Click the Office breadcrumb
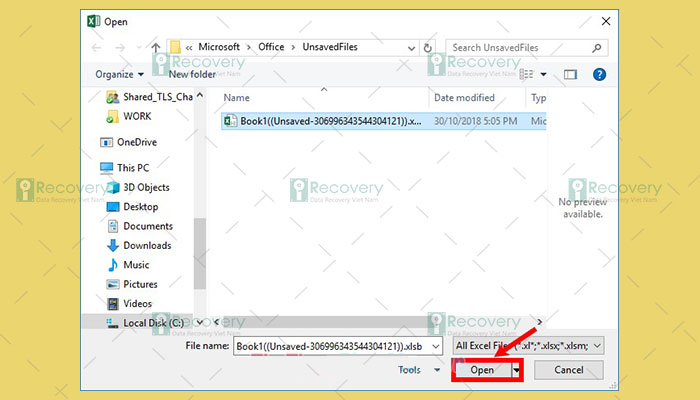Image resolution: width=700 pixels, height=400 pixels. point(271,47)
